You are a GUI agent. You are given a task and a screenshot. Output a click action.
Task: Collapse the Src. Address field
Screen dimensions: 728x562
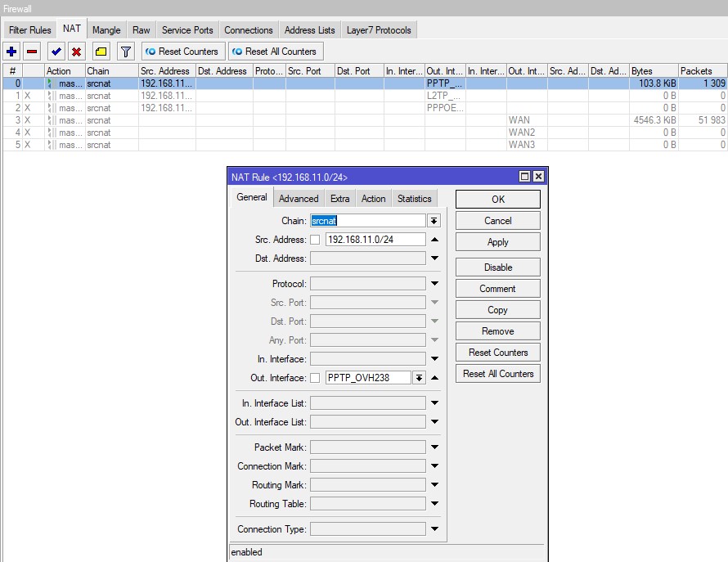434,240
